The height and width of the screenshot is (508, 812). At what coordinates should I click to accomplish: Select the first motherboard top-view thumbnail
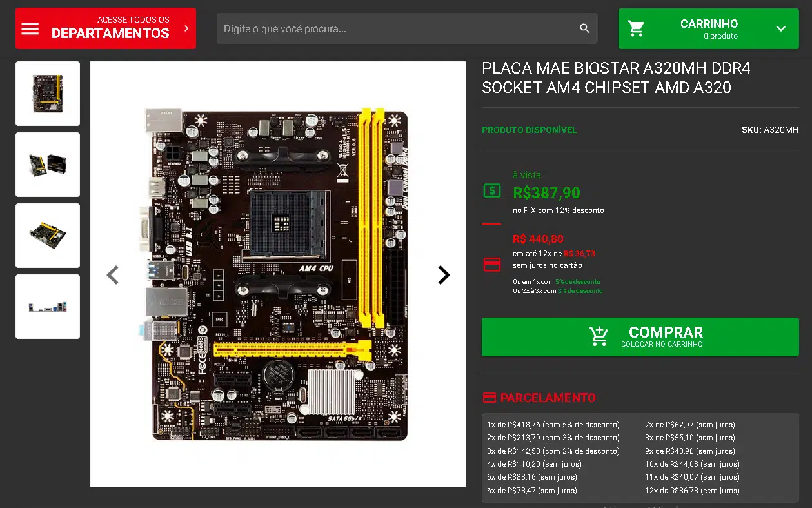[48, 94]
